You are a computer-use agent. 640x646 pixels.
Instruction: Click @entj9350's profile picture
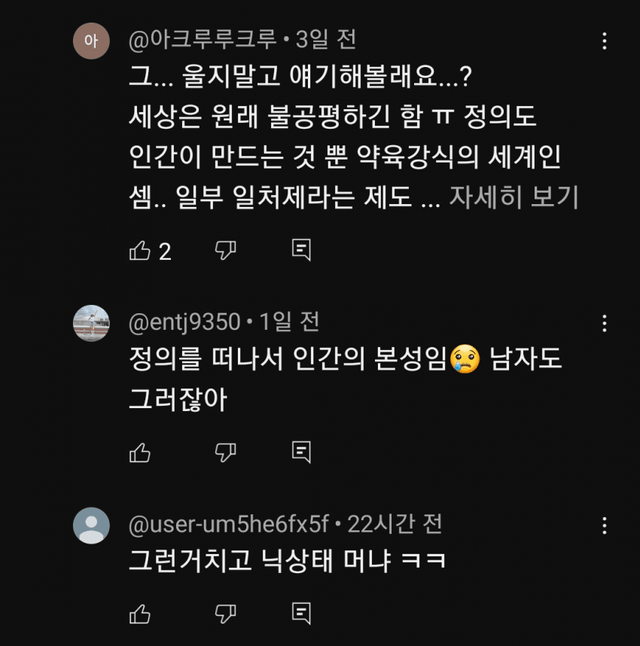coord(92,323)
